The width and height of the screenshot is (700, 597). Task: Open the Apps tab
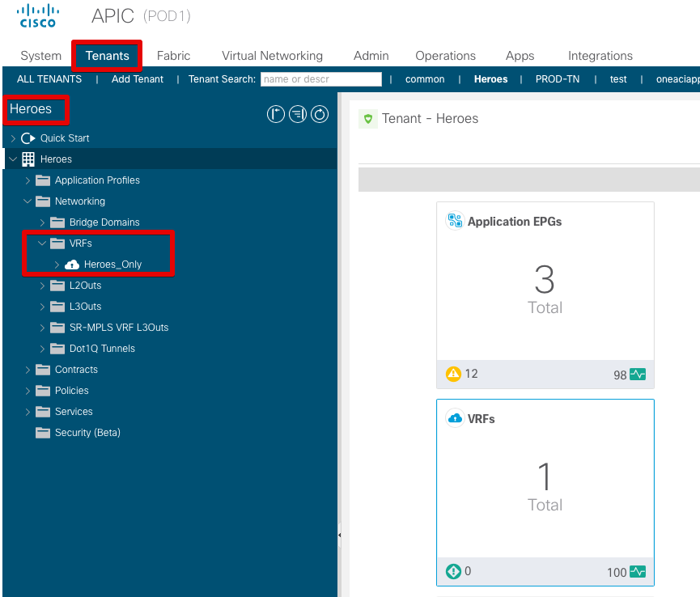[520, 56]
